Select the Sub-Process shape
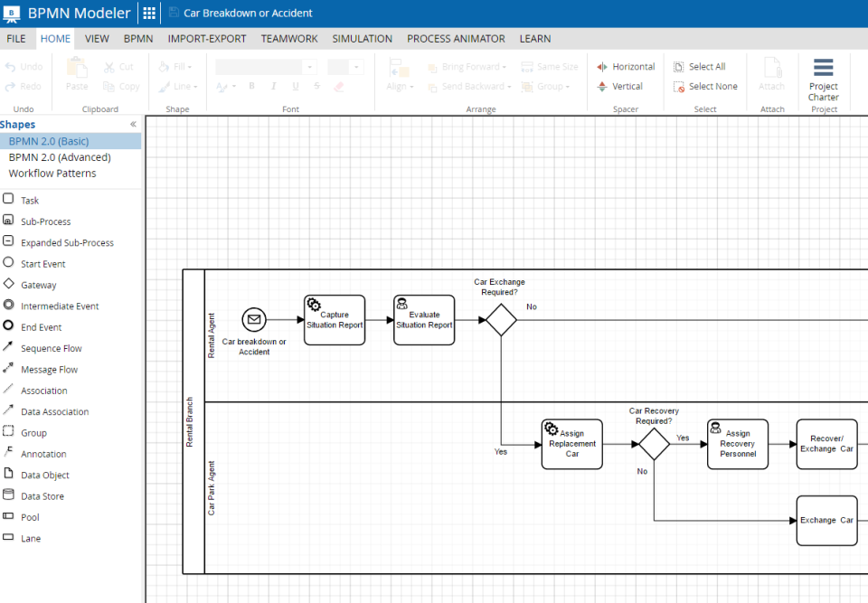 36,221
